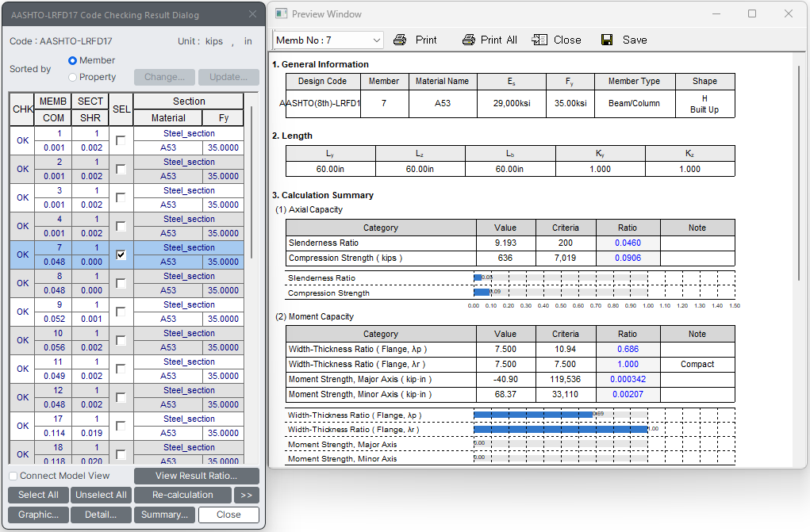Click the Minor Axis ratio 0.00207
This screenshot has width=810, height=532.
pyautogui.click(x=628, y=394)
